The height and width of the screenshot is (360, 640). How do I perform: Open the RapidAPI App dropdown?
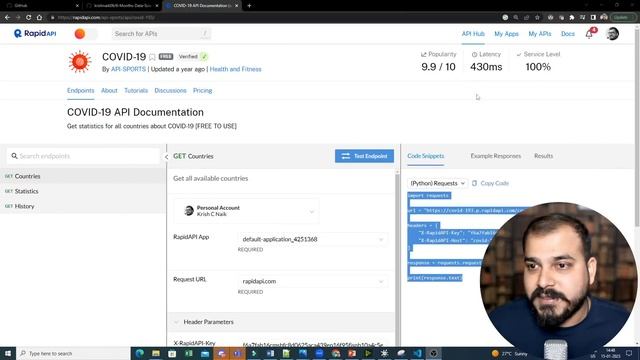click(313, 239)
